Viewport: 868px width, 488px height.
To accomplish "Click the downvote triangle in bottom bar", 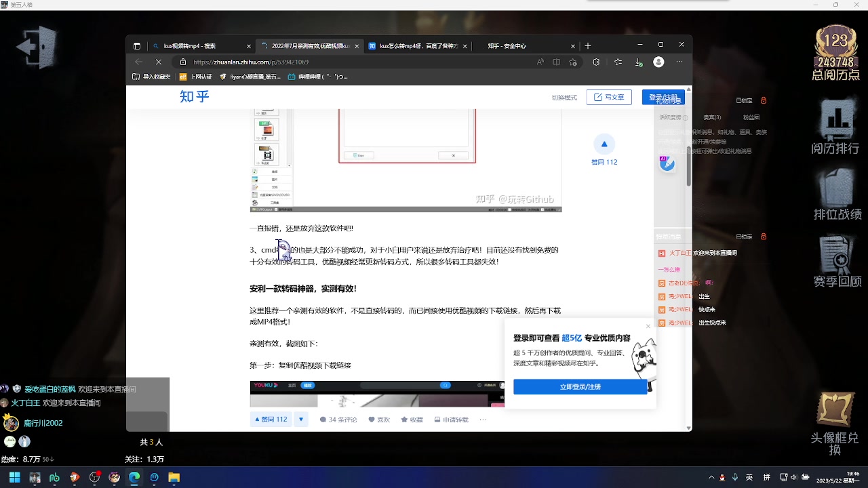I will click(x=302, y=420).
